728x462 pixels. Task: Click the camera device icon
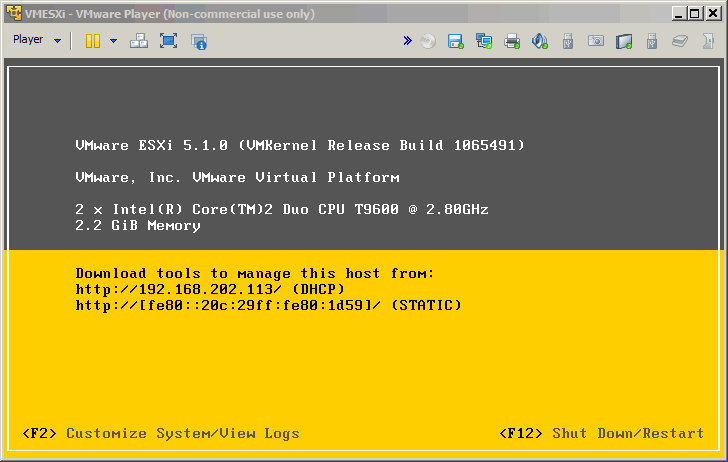tap(596, 41)
